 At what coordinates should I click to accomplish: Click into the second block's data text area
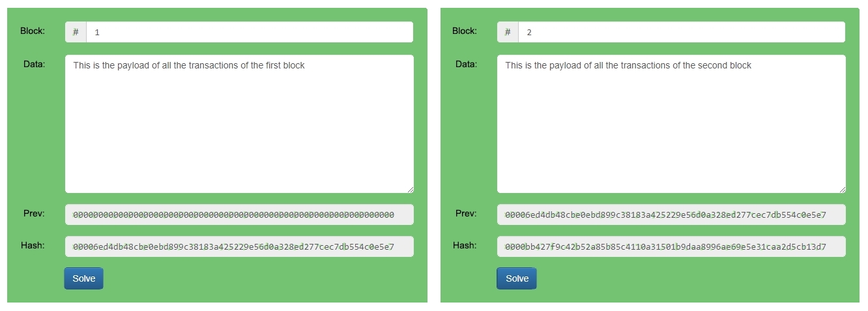[x=671, y=124]
